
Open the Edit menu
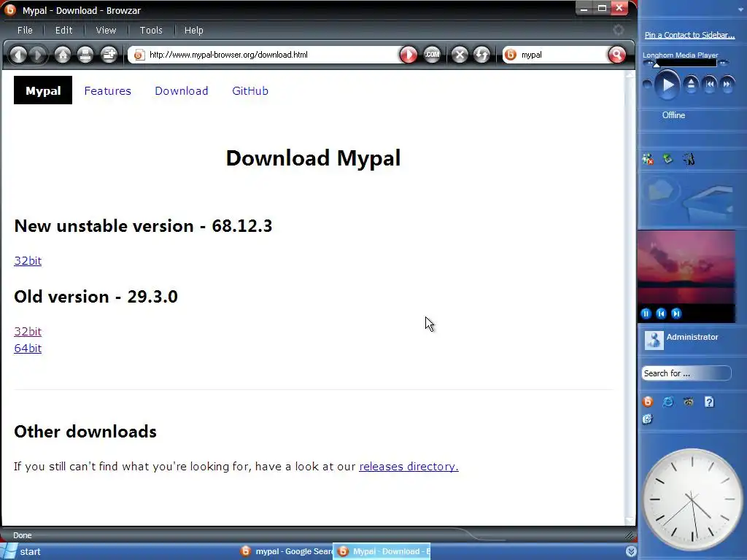(64, 30)
